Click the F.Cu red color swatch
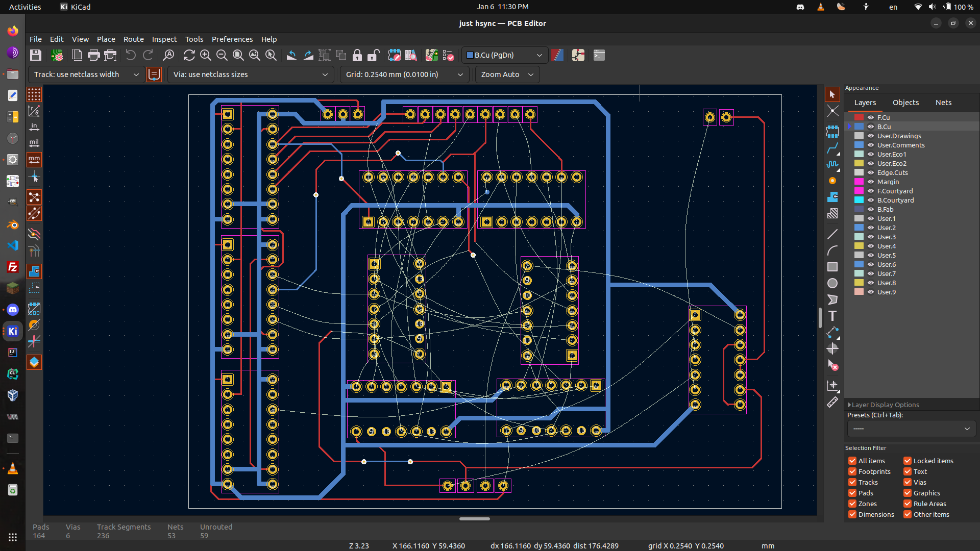 coord(859,117)
